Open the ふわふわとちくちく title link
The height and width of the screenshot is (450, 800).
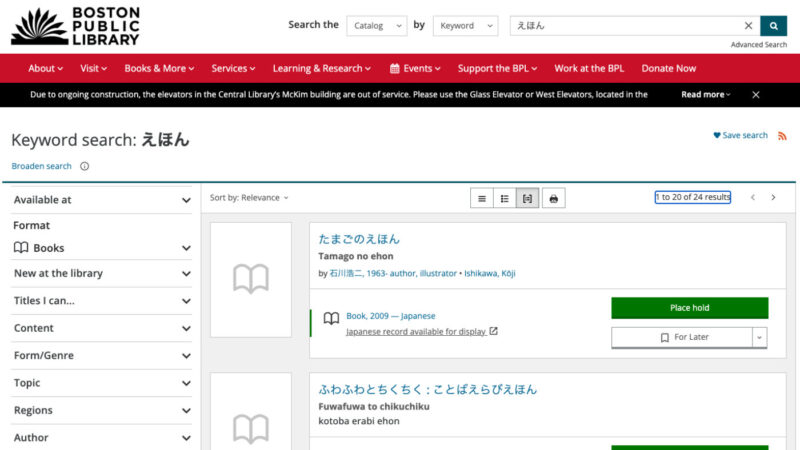pyautogui.click(x=428, y=390)
